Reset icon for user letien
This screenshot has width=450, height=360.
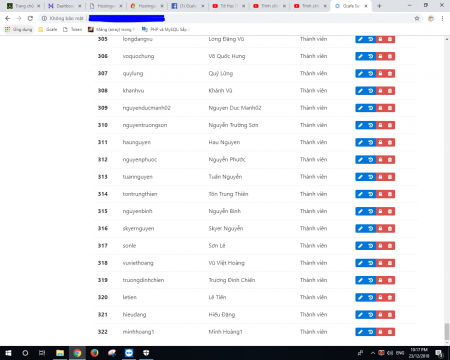[371, 297]
